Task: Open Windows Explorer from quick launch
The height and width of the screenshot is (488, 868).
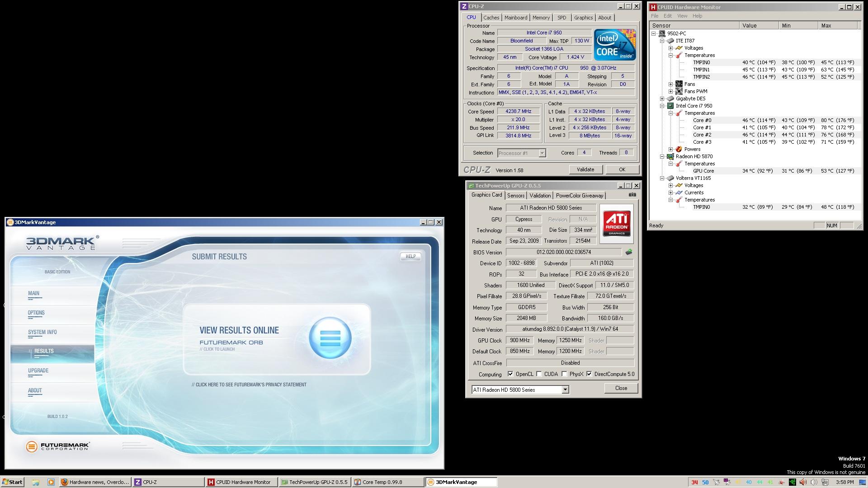Action: 36,482
